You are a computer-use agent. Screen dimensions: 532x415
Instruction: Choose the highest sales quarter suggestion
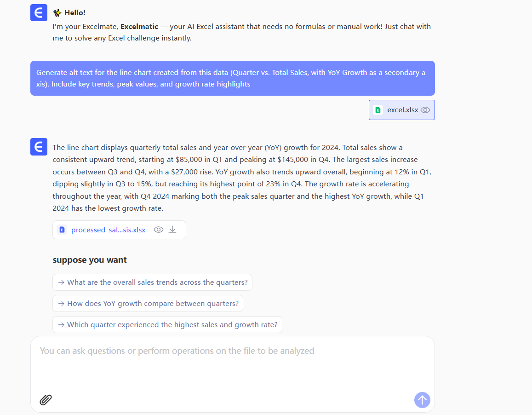[x=167, y=324]
